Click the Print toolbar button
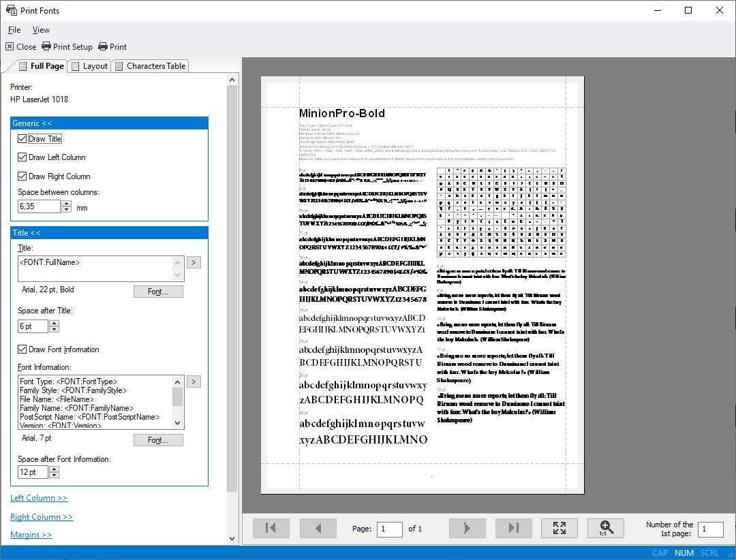The image size is (736, 560). tap(112, 46)
